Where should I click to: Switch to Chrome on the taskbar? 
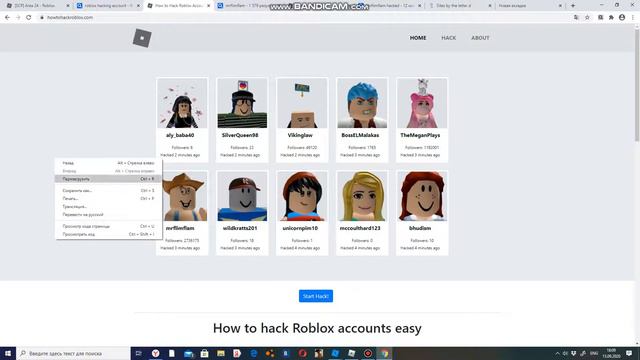(x=384, y=353)
